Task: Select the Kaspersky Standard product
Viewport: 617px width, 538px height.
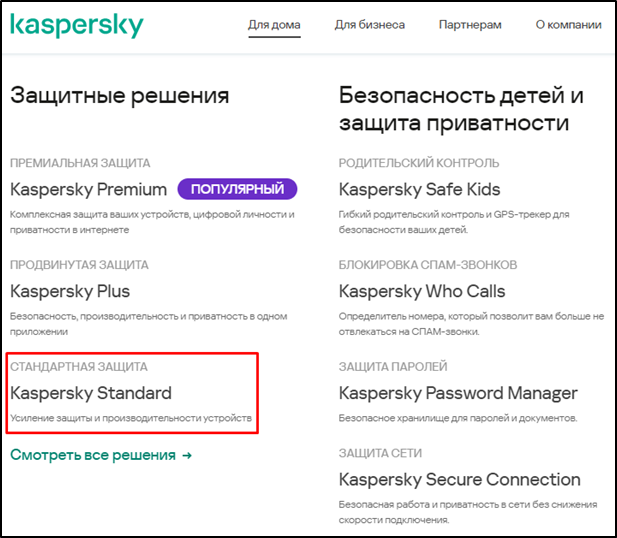Action: click(x=91, y=393)
